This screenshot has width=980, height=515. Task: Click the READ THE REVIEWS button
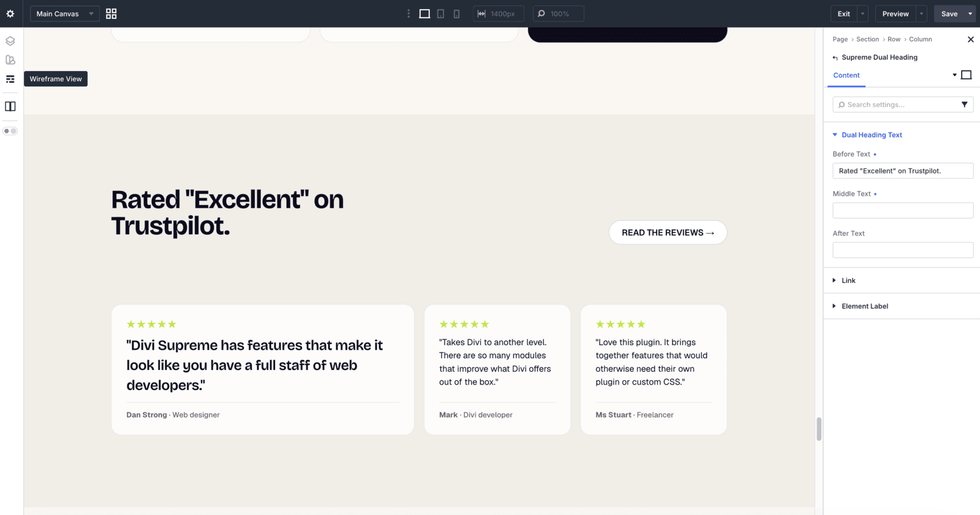[668, 233]
